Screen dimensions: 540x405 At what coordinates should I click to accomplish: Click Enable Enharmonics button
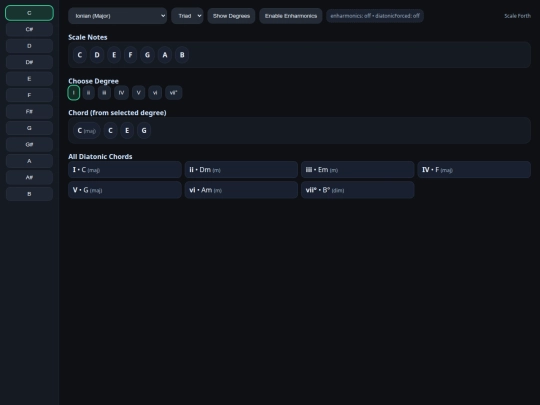click(x=291, y=16)
